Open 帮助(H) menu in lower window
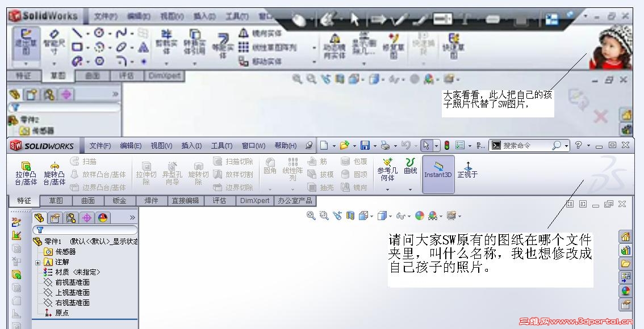Viewport: 644px width, 329px height. (x=286, y=146)
